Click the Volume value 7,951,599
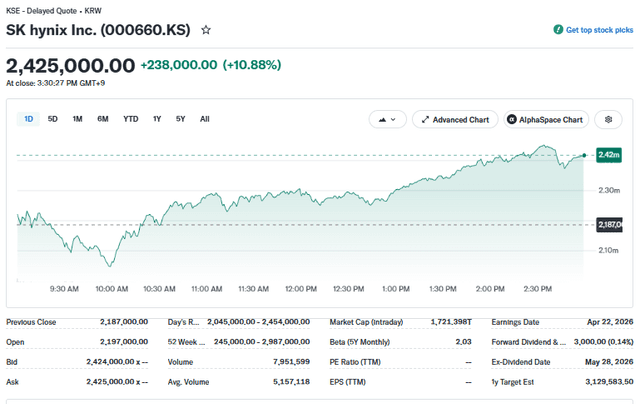 pyautogui.click(x=291, y=362)
